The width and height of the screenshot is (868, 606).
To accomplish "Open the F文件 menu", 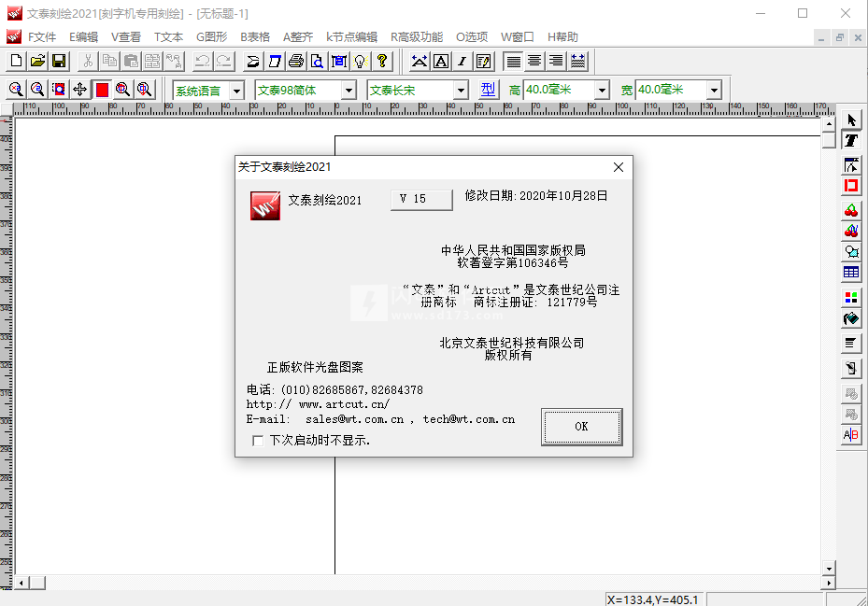I will pos(42,37).
